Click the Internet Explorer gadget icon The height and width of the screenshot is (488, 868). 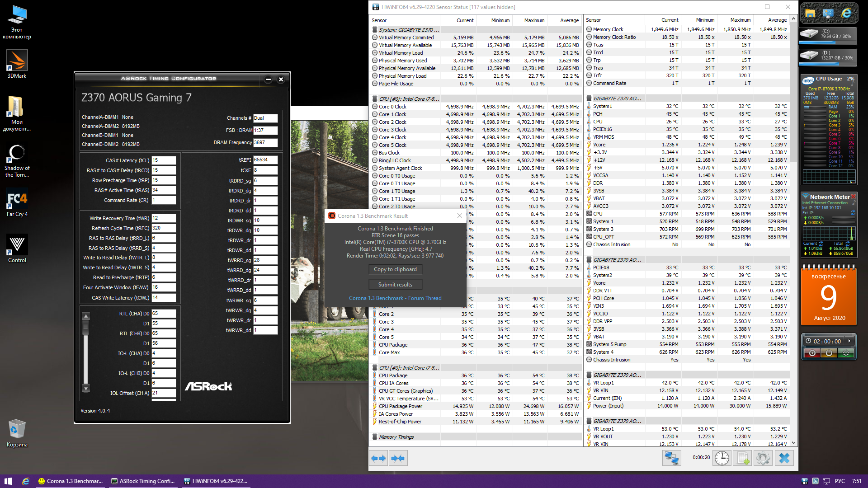point(846,14)
